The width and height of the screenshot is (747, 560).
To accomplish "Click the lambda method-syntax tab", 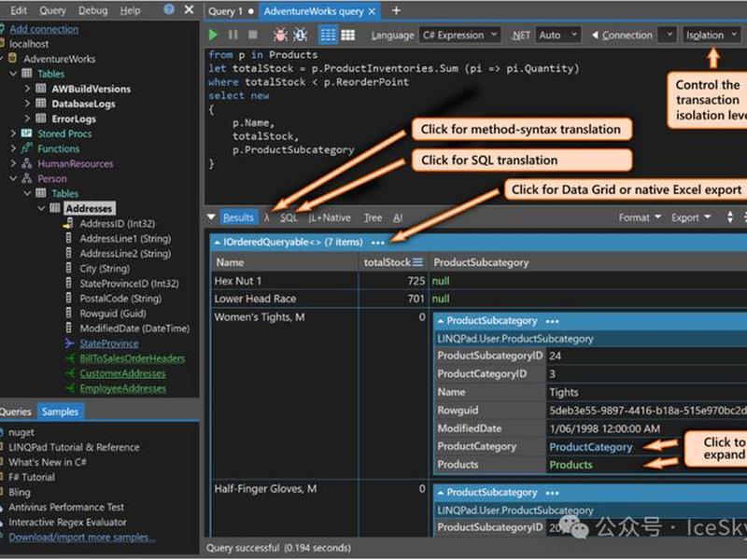I will (x=267, y=217).
